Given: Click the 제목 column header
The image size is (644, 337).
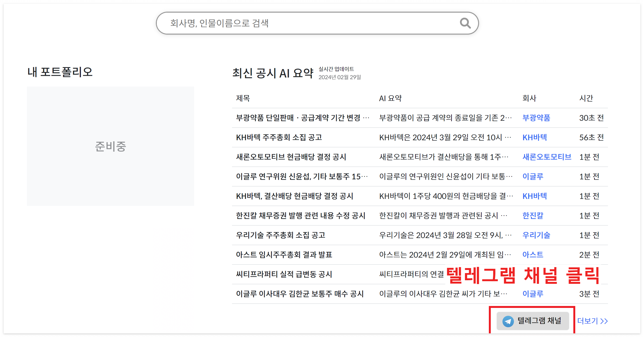Looking at the screenshot, I should tap(243, 98).
